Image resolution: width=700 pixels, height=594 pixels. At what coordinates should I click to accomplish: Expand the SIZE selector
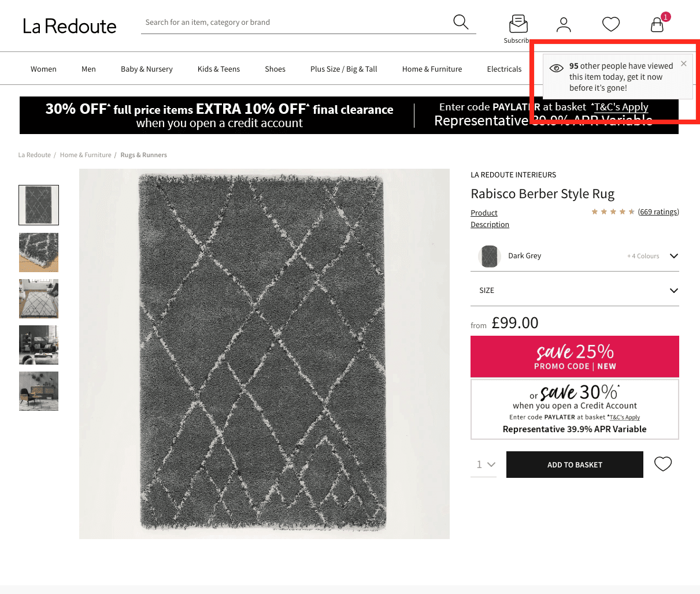coord(673,291)
